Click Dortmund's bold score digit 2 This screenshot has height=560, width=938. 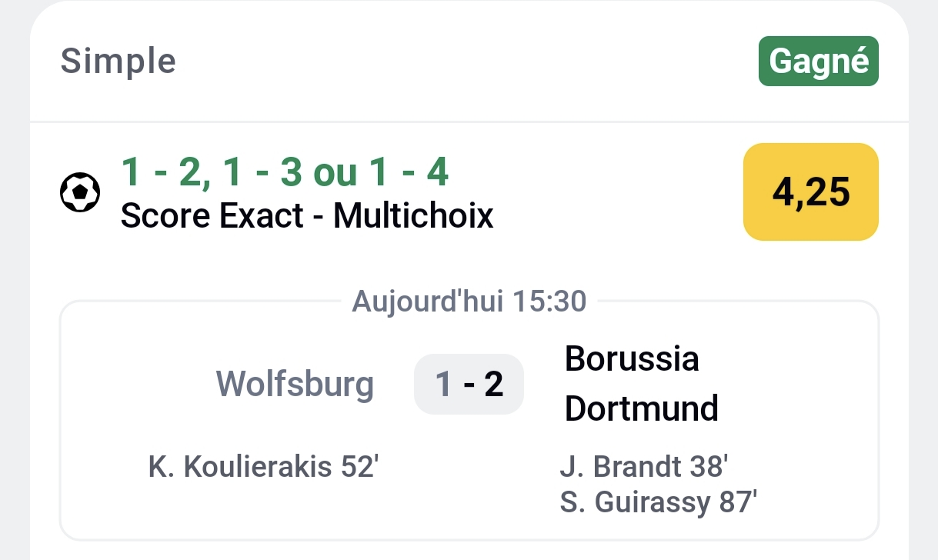tap(494, 384)
